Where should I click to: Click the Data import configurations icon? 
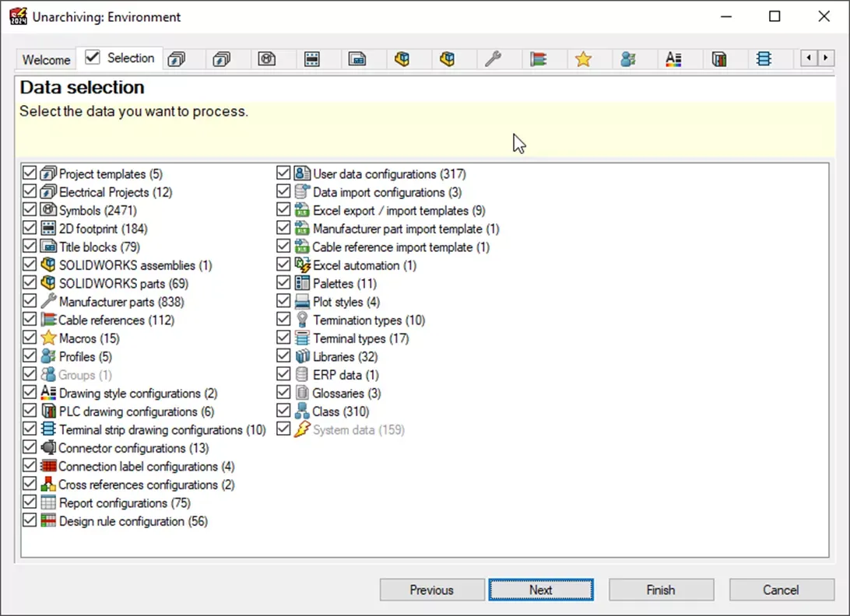click(302, 192)
